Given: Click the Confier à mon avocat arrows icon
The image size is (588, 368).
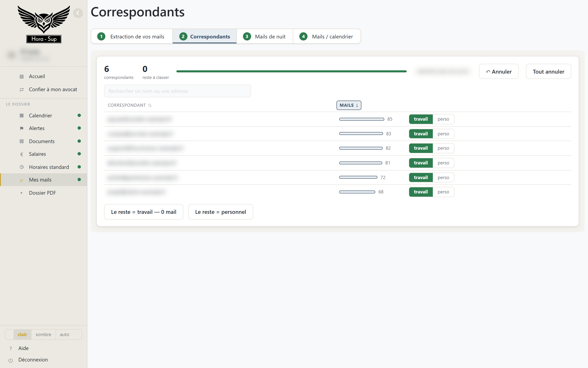Looking at the screenshot, I should tap(22, 90).
